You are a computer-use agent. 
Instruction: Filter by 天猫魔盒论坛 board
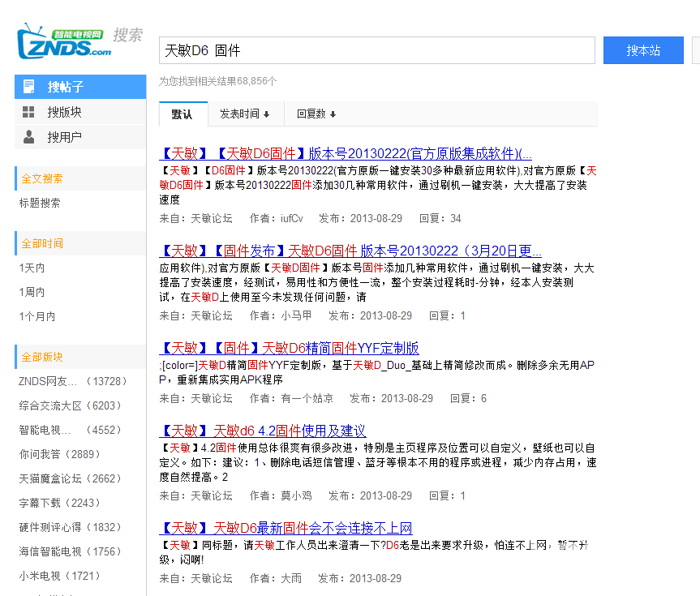coord(70,478)
